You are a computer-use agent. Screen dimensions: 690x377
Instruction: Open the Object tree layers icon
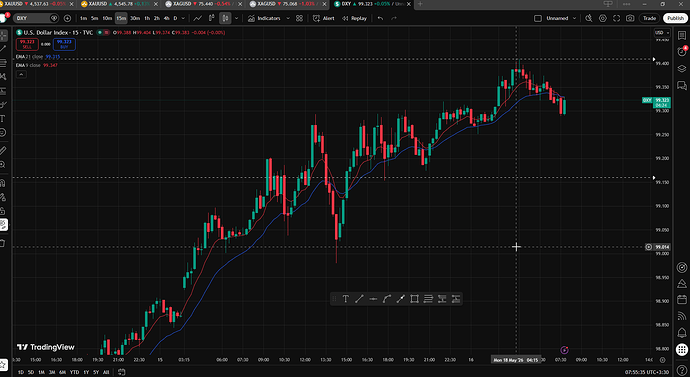tap(682, 69)
